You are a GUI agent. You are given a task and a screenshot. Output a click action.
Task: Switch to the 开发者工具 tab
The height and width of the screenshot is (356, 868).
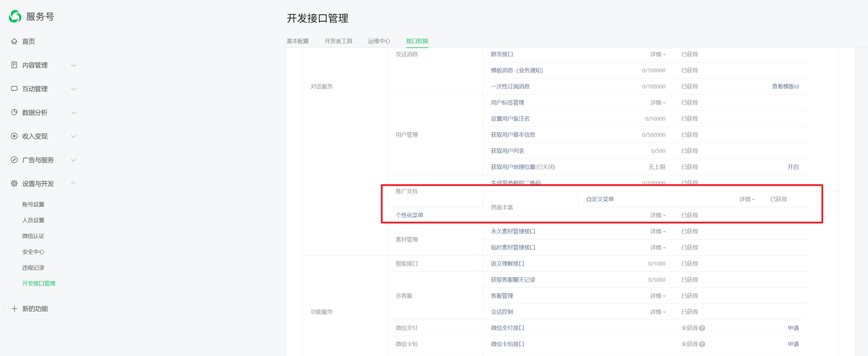tap(338, 41)
